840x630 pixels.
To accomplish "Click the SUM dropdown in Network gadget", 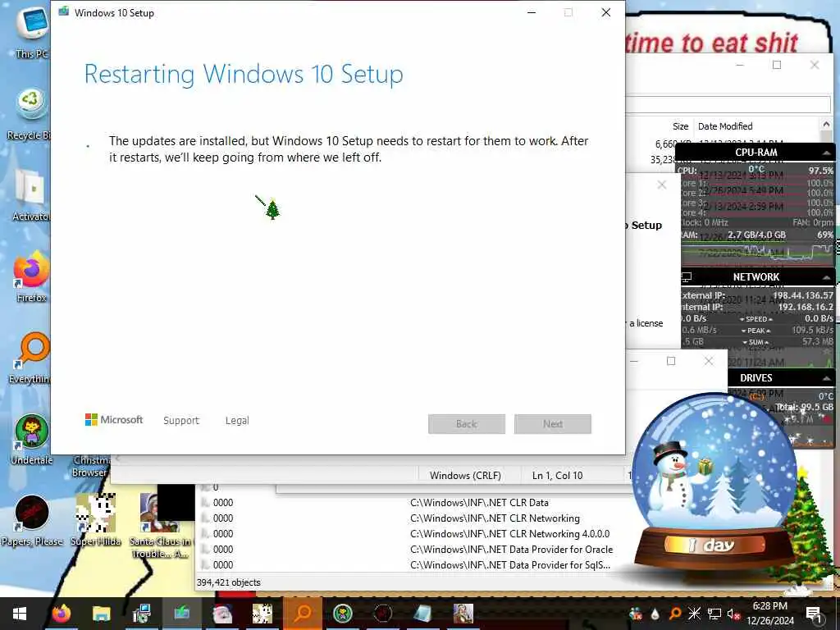I will coord(756,342).
